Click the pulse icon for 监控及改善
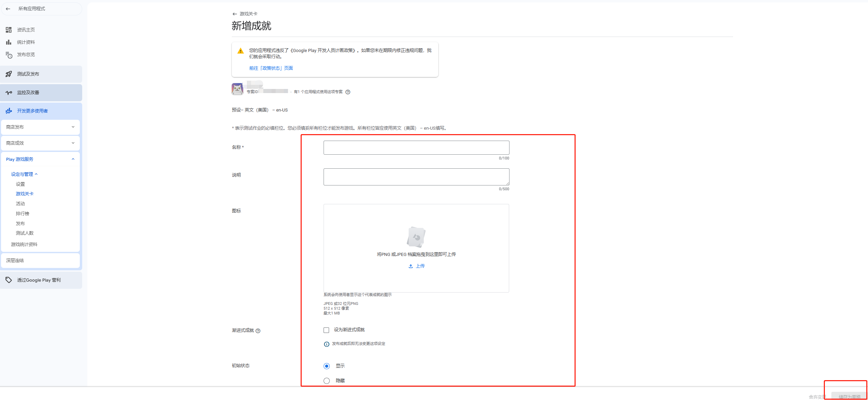The image size is (868, 400). tap(9, 92)
